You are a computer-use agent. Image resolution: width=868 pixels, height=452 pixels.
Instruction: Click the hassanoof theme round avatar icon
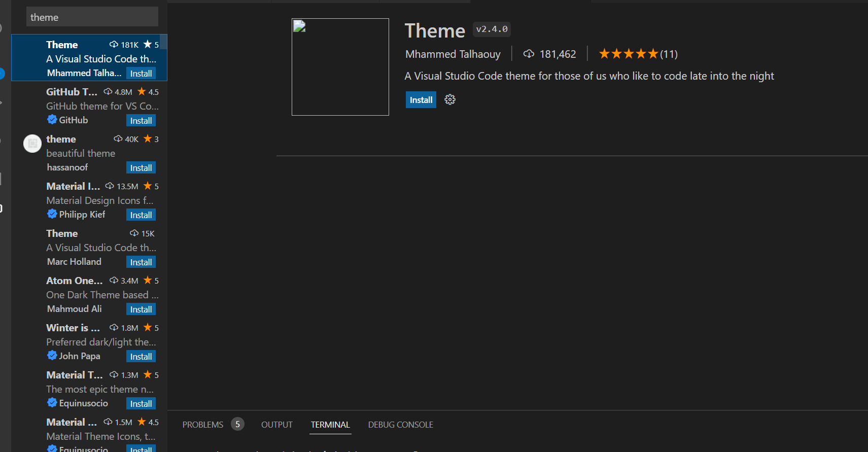[x=32, y=144]
